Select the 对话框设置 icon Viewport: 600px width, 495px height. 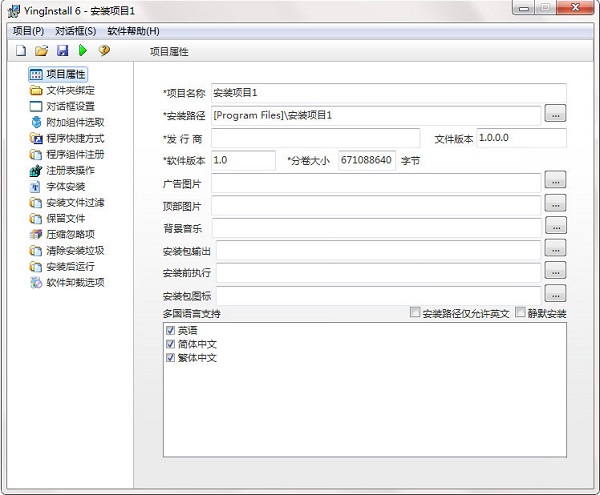coord(36,106)
